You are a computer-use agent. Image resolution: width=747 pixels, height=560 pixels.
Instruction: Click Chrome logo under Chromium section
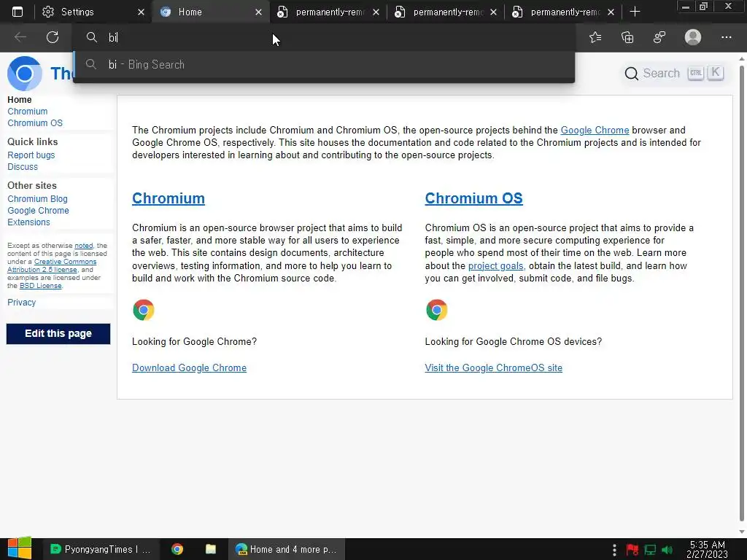144,310
